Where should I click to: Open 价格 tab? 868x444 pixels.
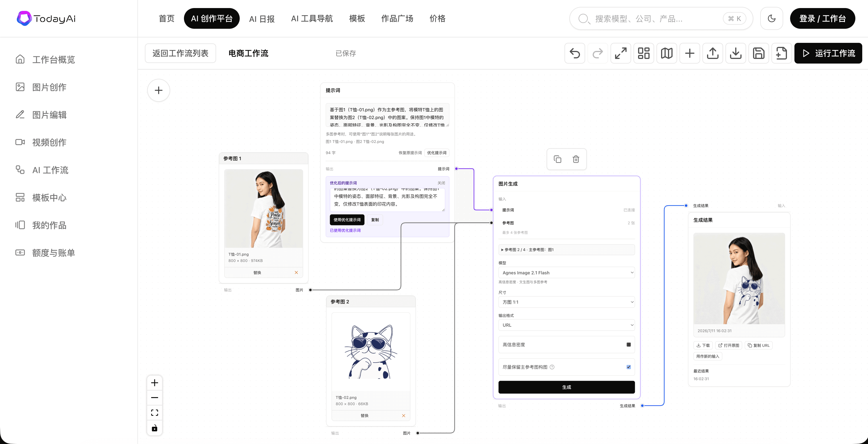(x=437, y=18)
